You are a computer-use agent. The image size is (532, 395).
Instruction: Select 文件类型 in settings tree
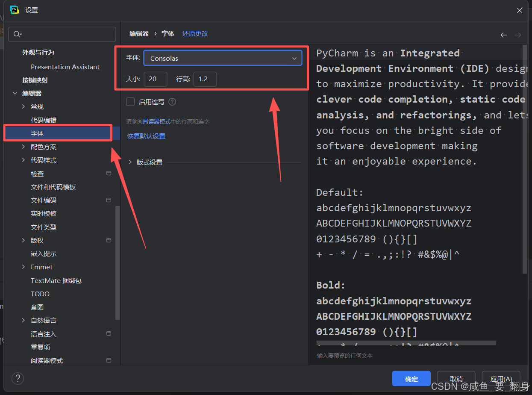[44, 227]
